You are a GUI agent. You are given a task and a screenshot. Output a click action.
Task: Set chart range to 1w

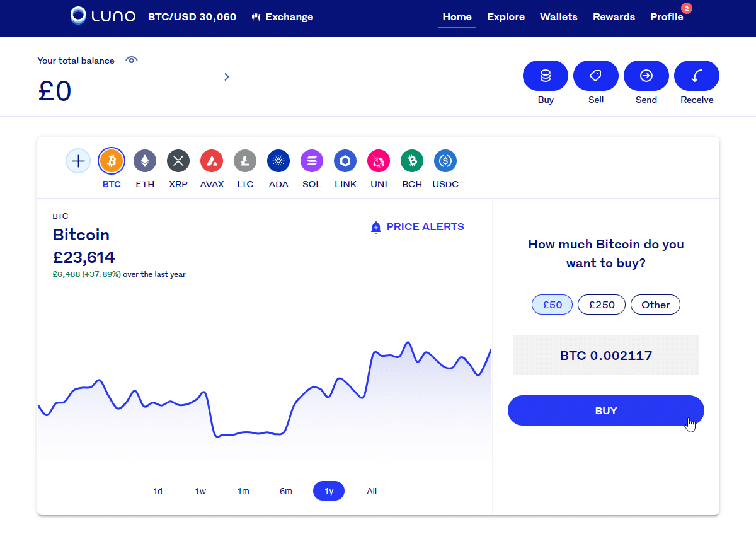point(200,491)
